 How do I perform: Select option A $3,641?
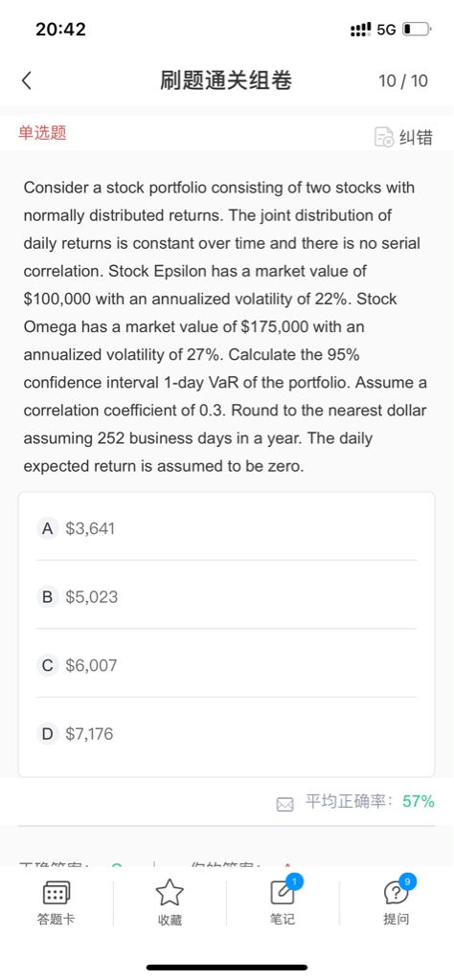tap(226, 528)
